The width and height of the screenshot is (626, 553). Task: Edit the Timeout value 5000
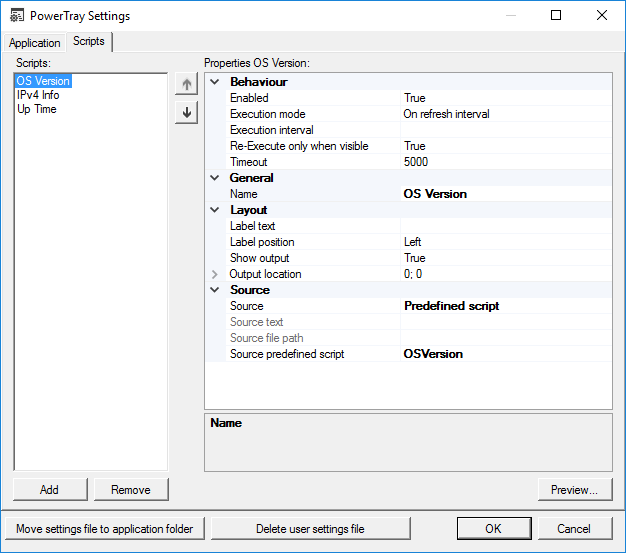pyautogui.click(x=506, y=162)
